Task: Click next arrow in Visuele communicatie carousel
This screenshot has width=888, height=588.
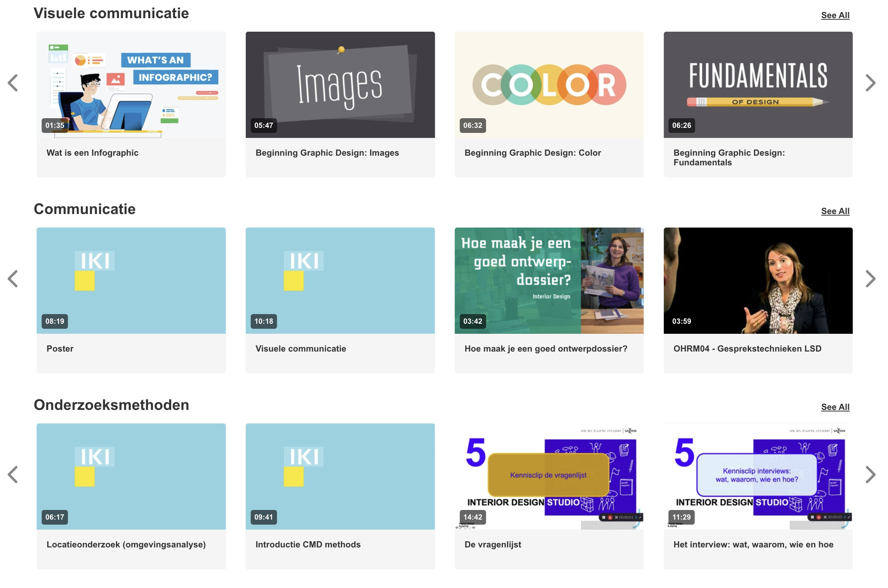Action: (x=870, y=83)
